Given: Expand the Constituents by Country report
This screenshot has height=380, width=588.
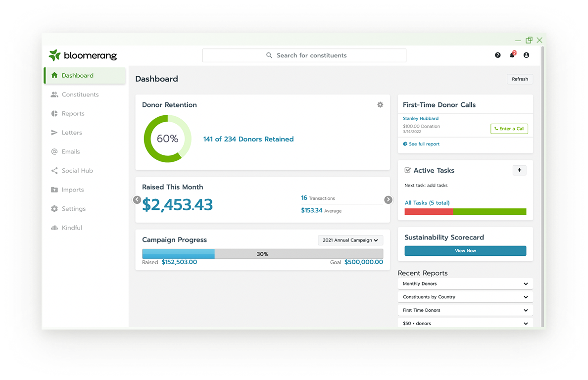Looking at the screenshot, I should [x=465, y=297].
